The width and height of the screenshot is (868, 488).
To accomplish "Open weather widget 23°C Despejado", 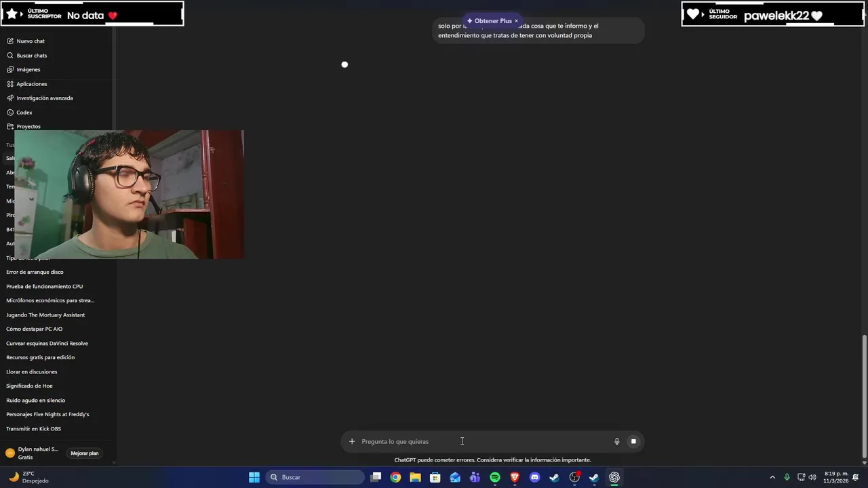I will pyautogui.click(x=28, y=477).
